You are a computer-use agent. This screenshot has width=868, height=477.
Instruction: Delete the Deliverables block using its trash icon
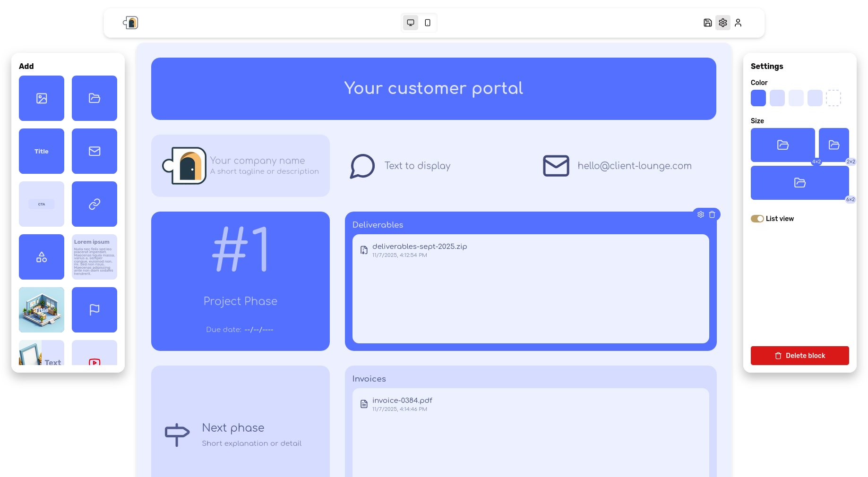[x=713, y=214]
